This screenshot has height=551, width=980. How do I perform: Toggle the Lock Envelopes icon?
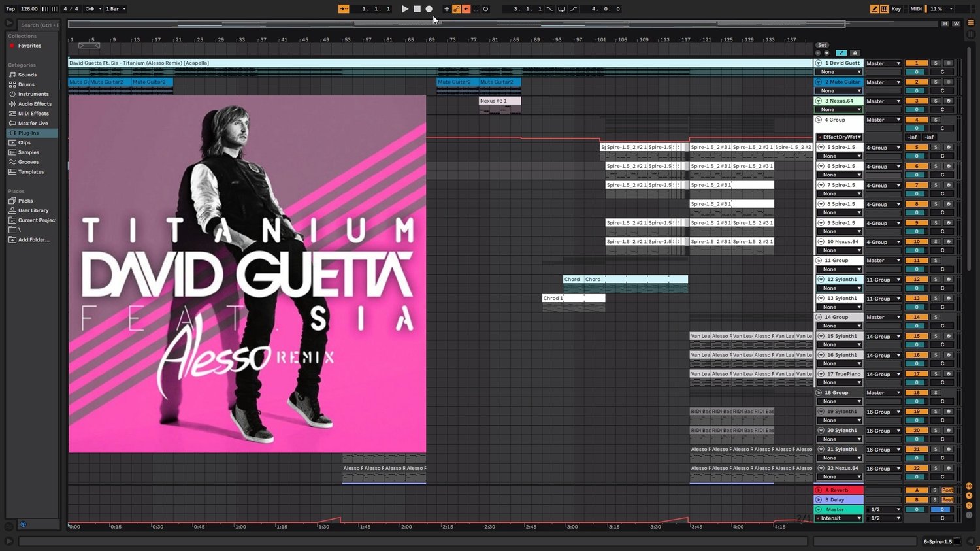point(855,53)
